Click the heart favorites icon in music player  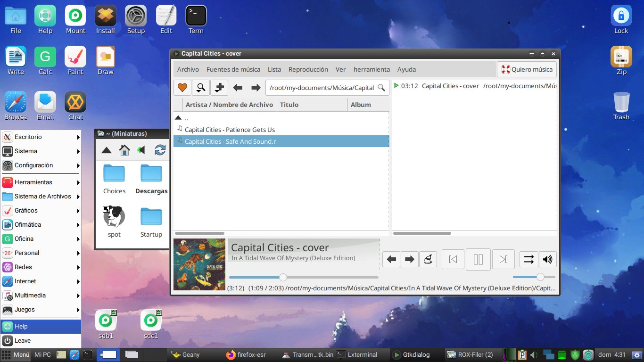(182, 88)
